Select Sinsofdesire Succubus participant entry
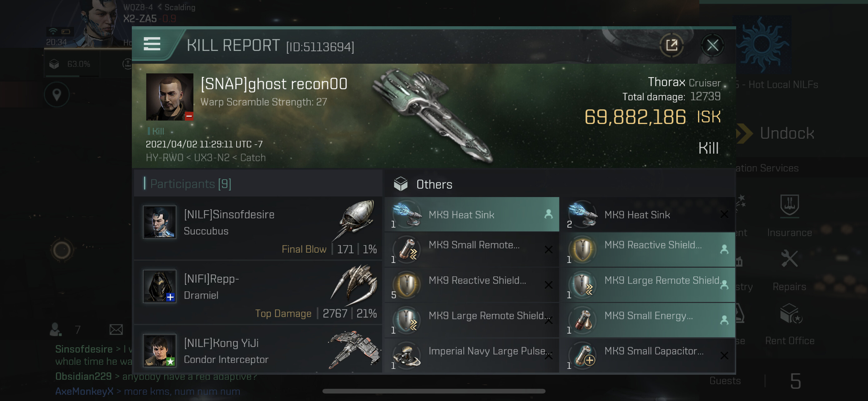The width and height of the screenshot is (868, 401). [x=258, y=228]
